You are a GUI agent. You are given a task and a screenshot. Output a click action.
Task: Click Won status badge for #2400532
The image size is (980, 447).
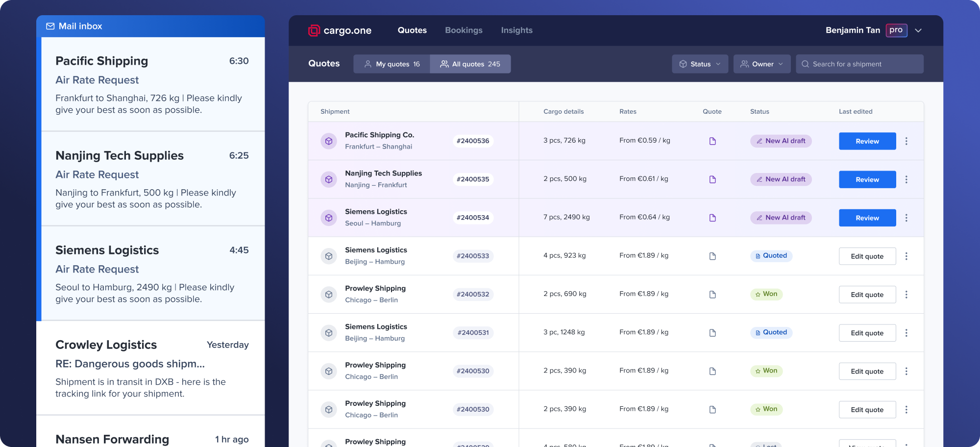pyautogui.click(x=766, y=294)
